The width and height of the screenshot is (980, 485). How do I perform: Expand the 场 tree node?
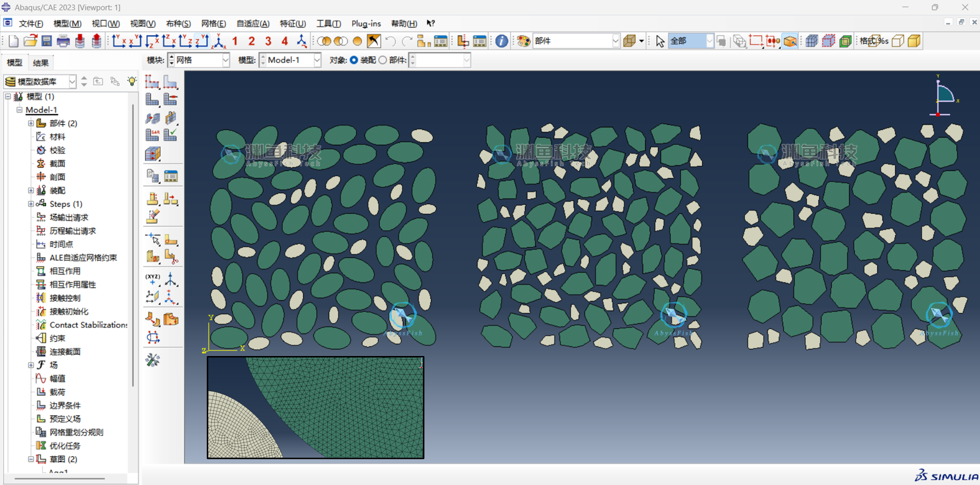click(31, 365)
